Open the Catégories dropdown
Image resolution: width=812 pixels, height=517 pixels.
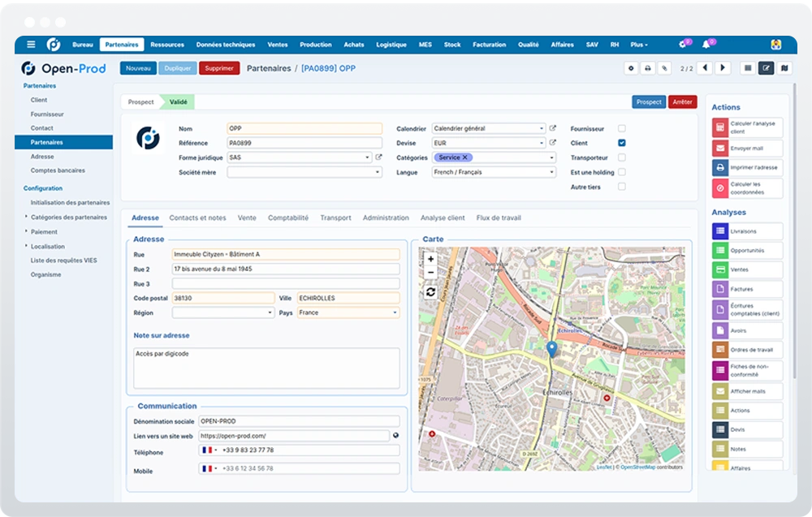[x=494, y=157]
